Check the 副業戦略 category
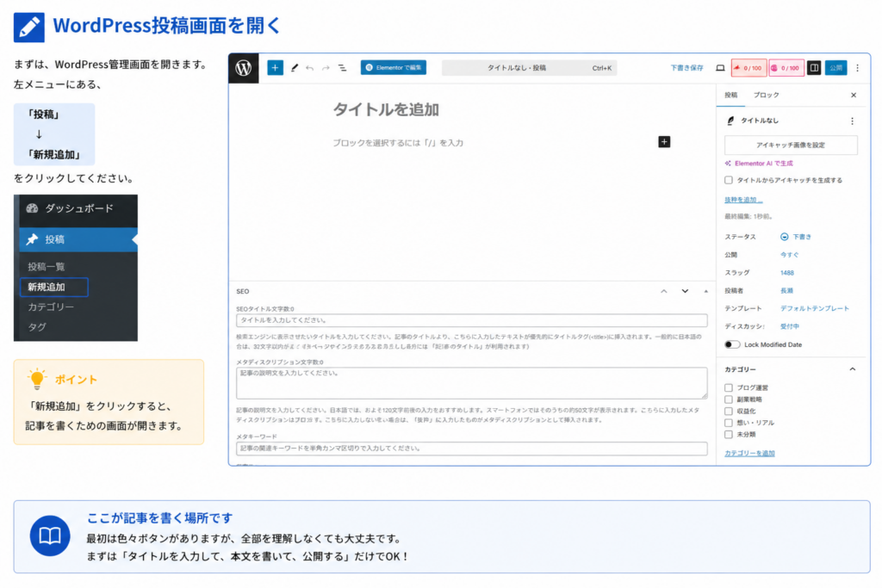This screenshot has width=882, height=588. pos(729,399)
